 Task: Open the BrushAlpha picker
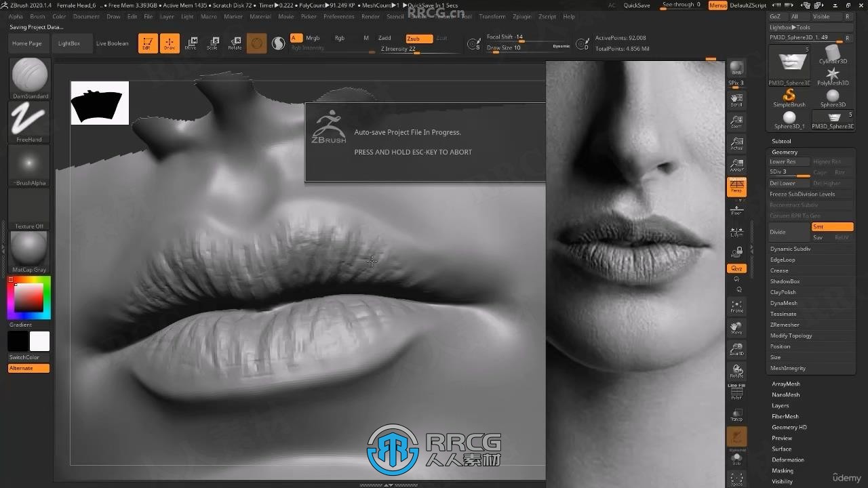coord(30,165)
